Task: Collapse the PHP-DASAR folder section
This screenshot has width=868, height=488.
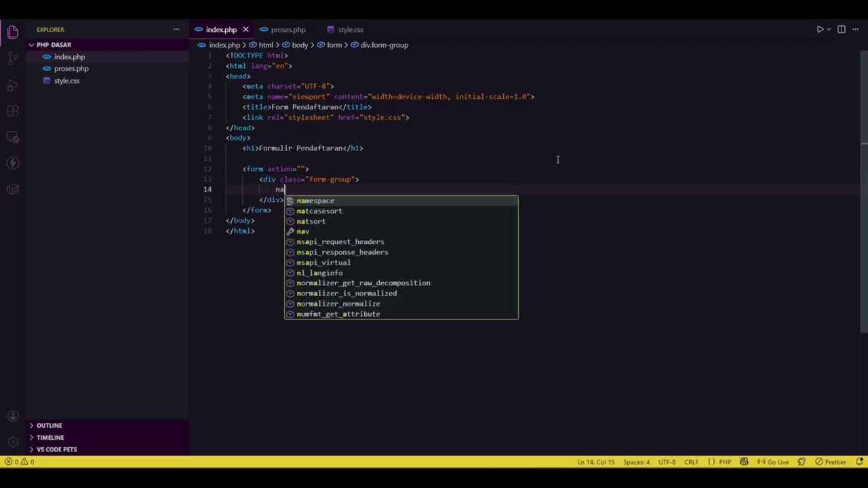Action: tap(54, 45)
